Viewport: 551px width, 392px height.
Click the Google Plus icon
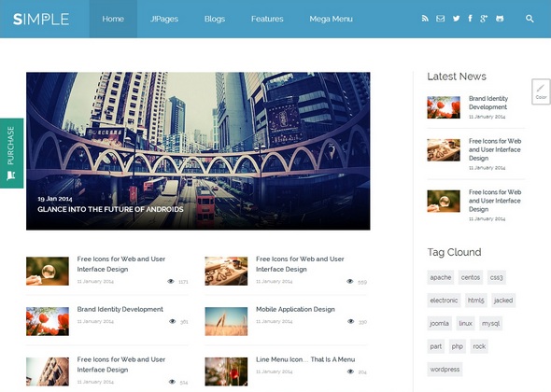tap(484, 19)
